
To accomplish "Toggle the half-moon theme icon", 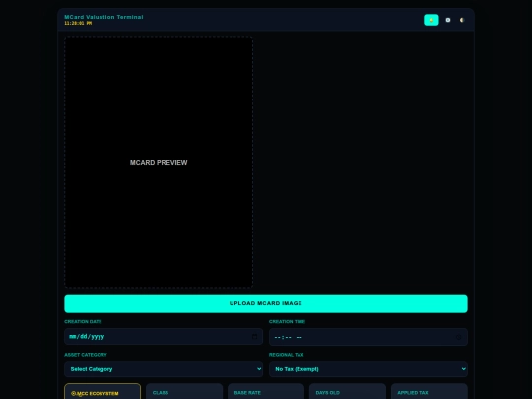I will tap(462, 20).
